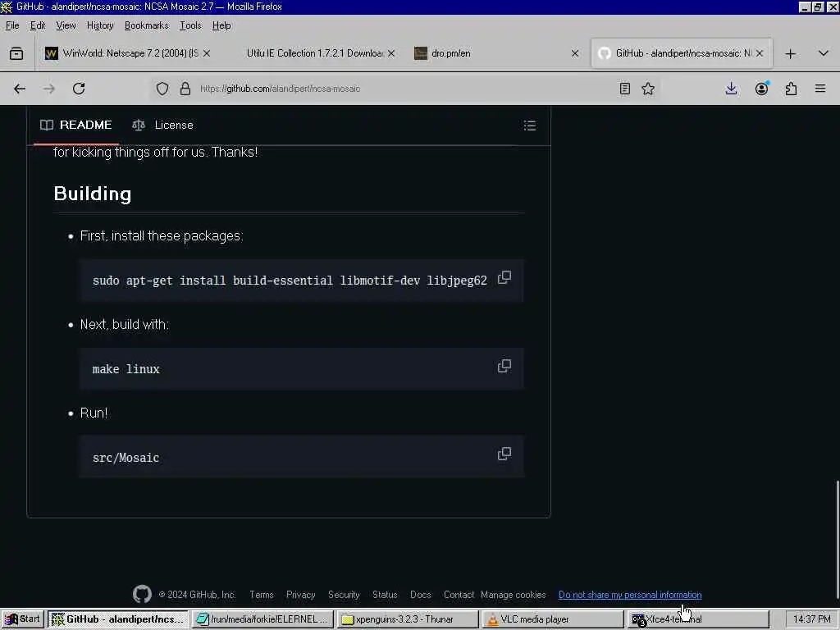Copy the sudo apt-get install command
This screenshot has width=840, height=630.
504,278
